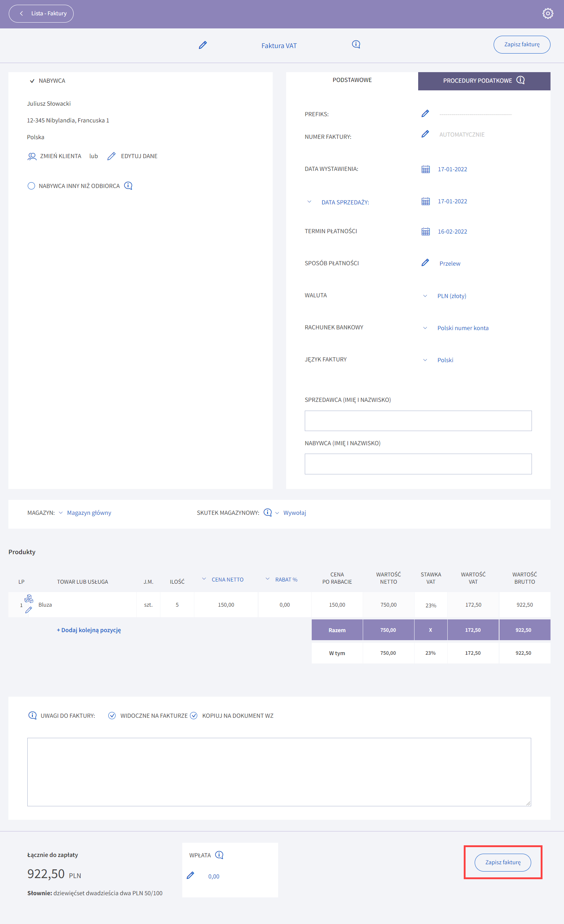Click the pencil icon beside Faktura VAT
The height and width of the screenshot is (924, 564).
point(203,46)
